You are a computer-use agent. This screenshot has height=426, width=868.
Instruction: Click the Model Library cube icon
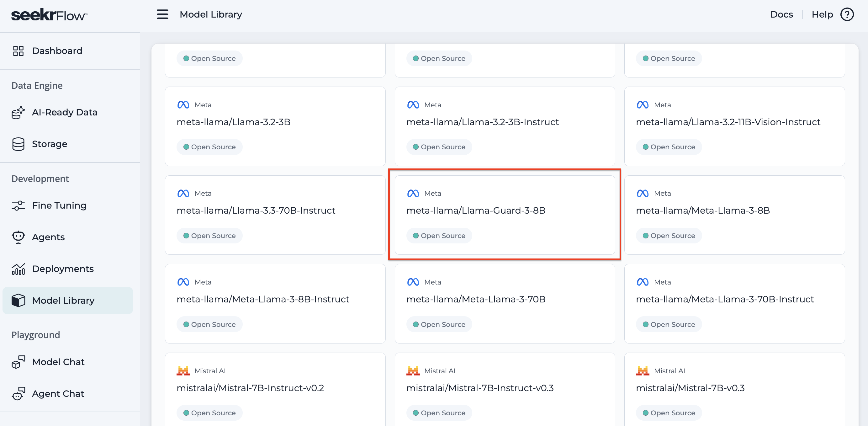tap(18, 300)
